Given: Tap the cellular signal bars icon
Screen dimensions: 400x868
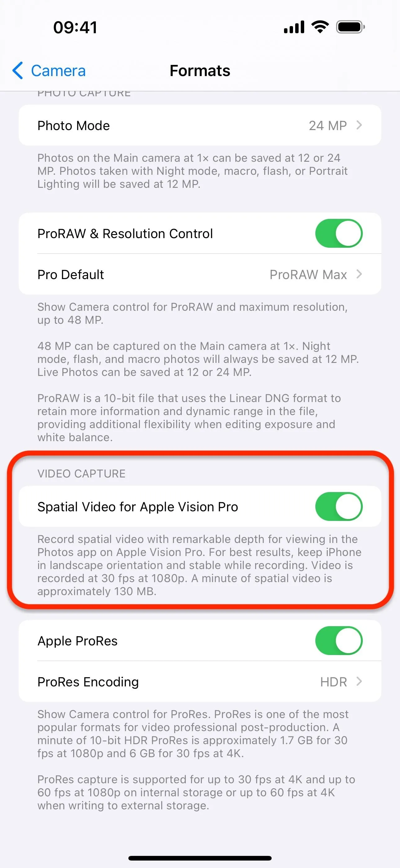Looking at the screenshot, I should click(x=294, y=27).
